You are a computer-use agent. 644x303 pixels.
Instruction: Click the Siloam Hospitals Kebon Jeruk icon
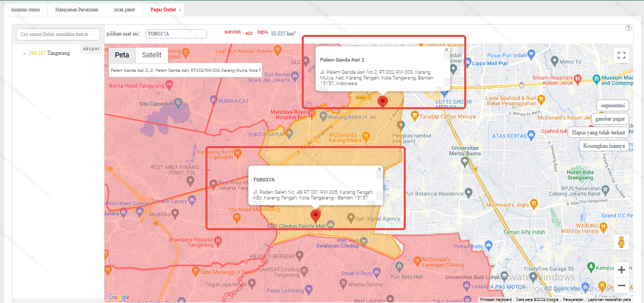click(x=578, y=78)
